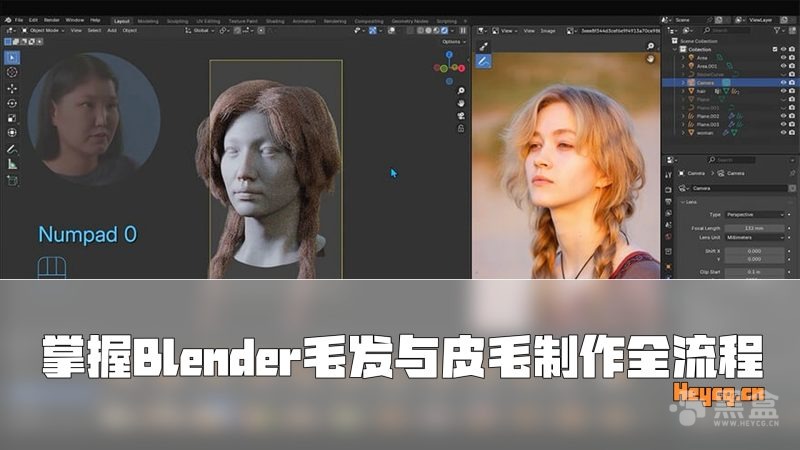
Task: Select the Select Box tool
Action: 12,57
